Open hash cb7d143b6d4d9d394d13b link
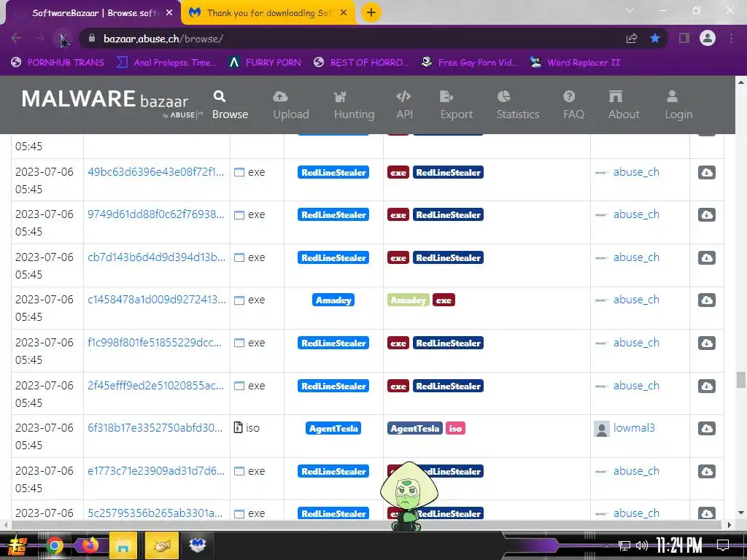This screenshot has width=747, height=560. [157, 257]
